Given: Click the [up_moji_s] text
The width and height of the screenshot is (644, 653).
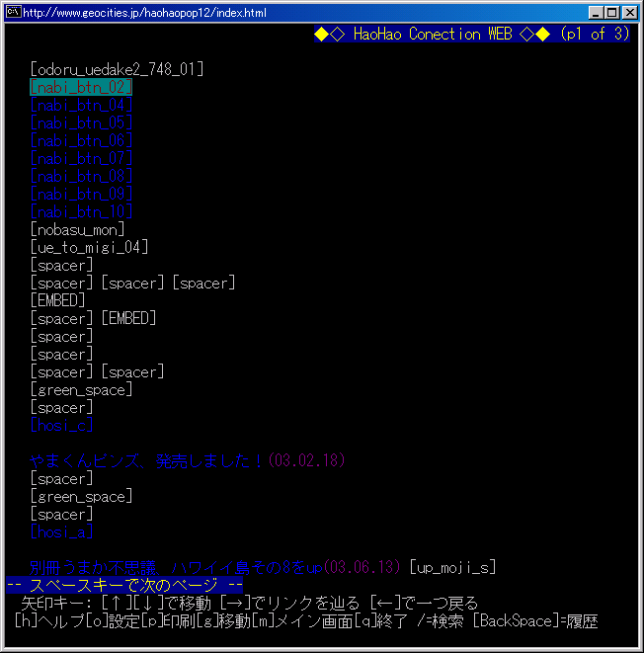Looking at the screenshot, I should [452, 567].
